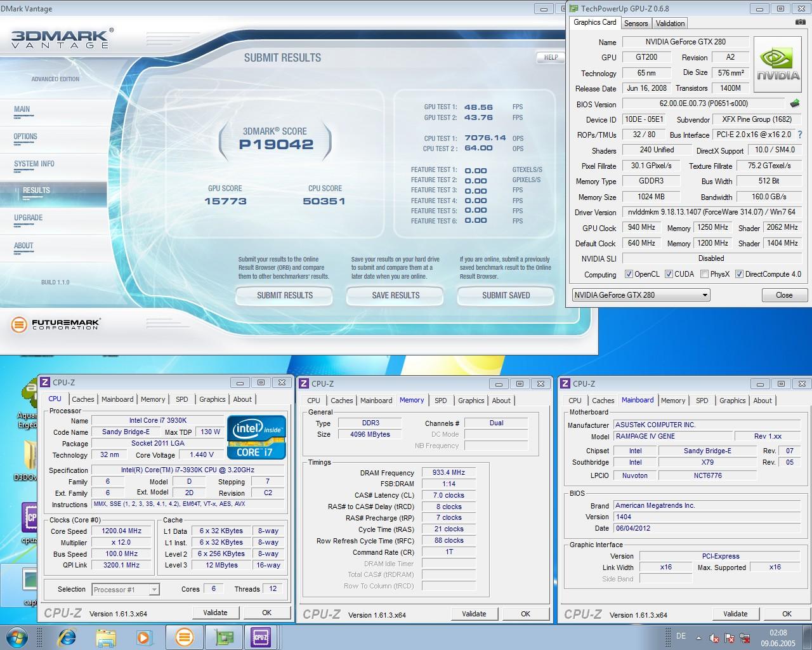Open the GPU-Z screenshot camera icon
This screenshot has width=812, height=650.
(800, 22)
